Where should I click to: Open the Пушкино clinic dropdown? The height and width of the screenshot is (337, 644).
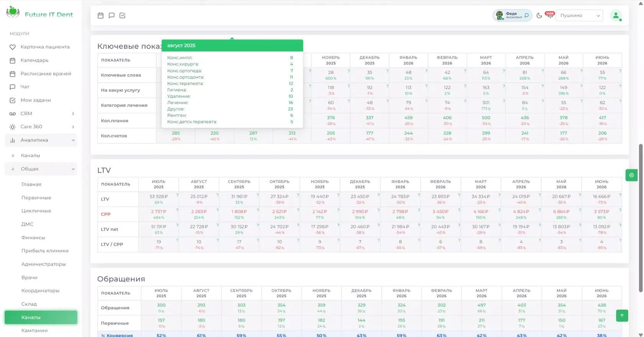[x=579, y=15]
